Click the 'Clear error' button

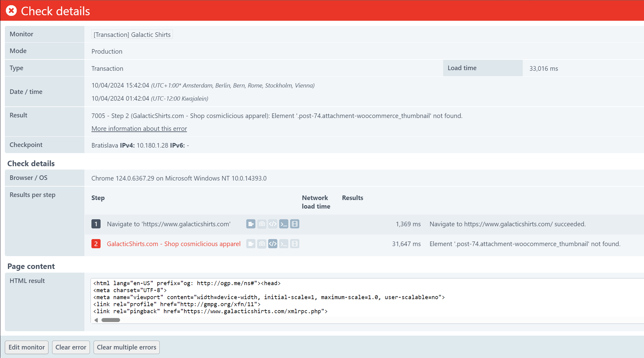pos(70,347)
